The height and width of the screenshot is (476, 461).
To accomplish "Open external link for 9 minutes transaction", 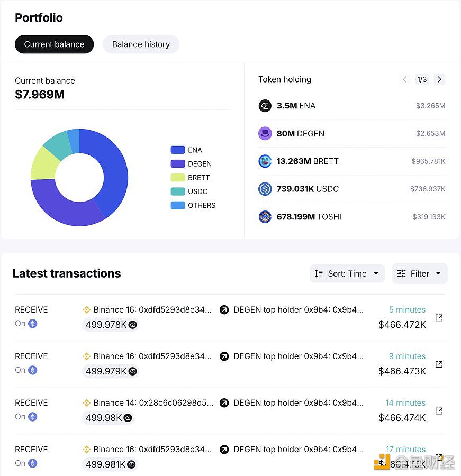I will click(x=439, y=364).
